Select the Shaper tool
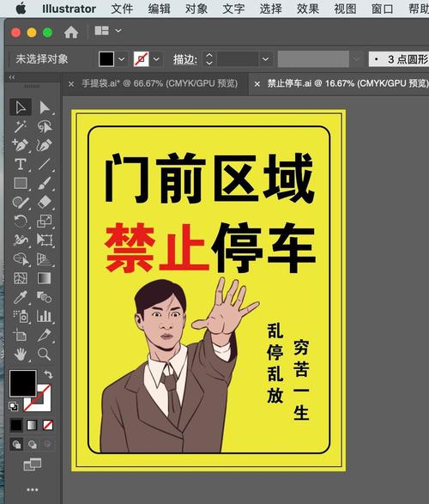The image size is (429, 504). [21, 202]
